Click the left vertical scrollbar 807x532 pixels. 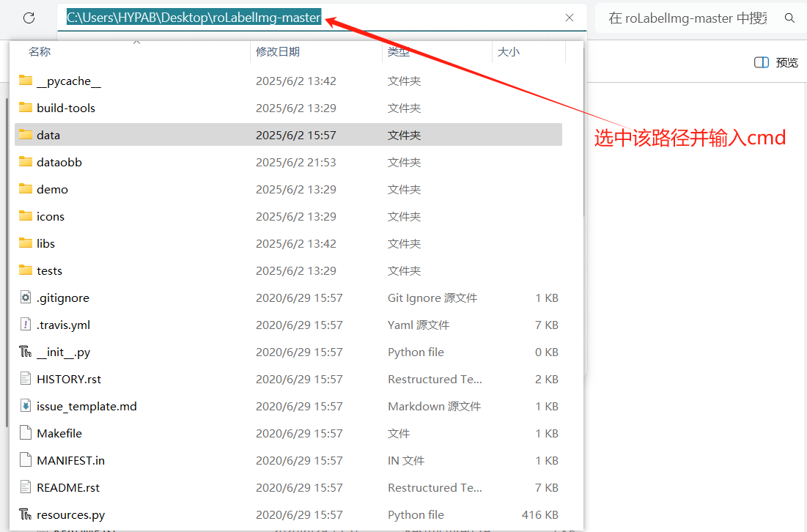pos(6,262)
